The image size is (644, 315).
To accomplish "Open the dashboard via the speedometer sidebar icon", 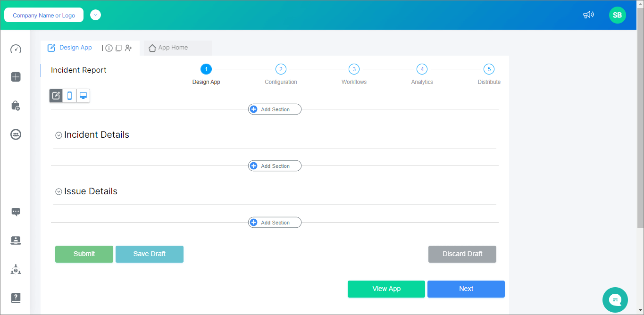I will [16, 49].
